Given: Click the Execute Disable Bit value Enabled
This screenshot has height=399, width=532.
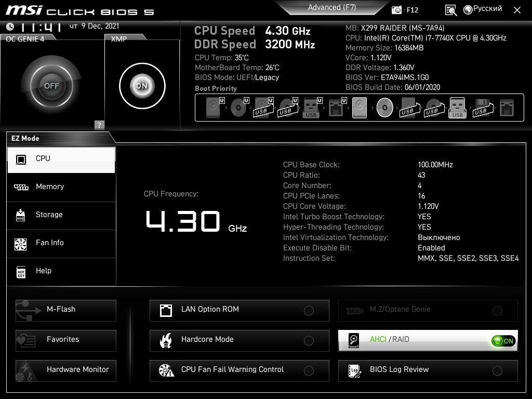Looking at the screenshot, I should (x=431, y=248).
